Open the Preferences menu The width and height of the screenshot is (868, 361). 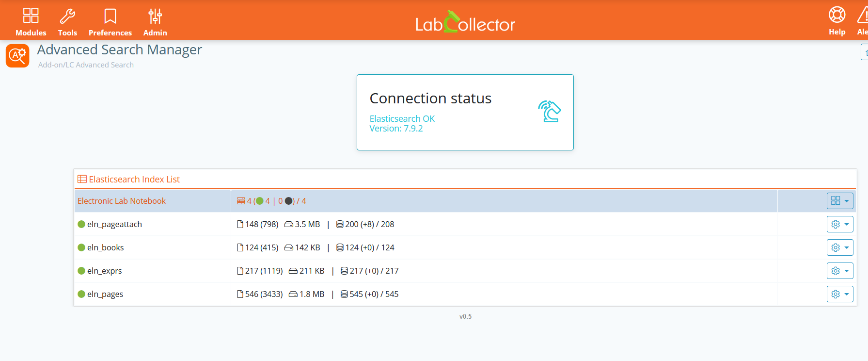110,22
